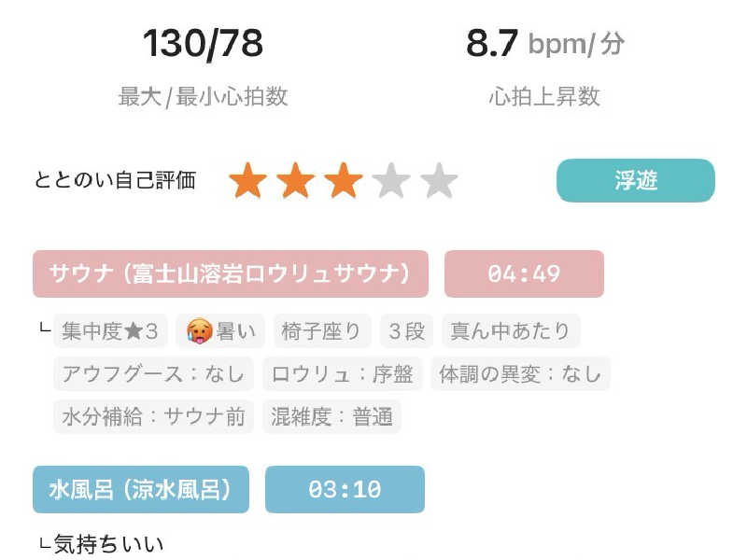Screen dimensions: 747x560
Task: Select the 体調の異変：なし tag
Action: point(521,374)
